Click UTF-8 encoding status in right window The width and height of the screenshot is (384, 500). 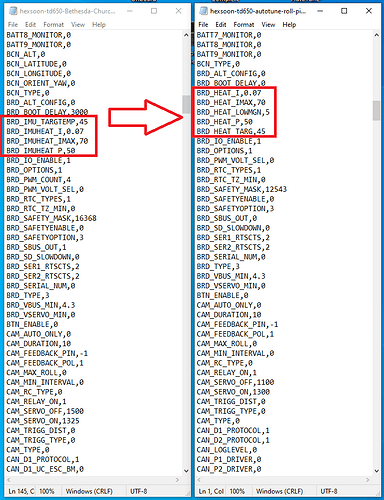click(x=329, y=491)
